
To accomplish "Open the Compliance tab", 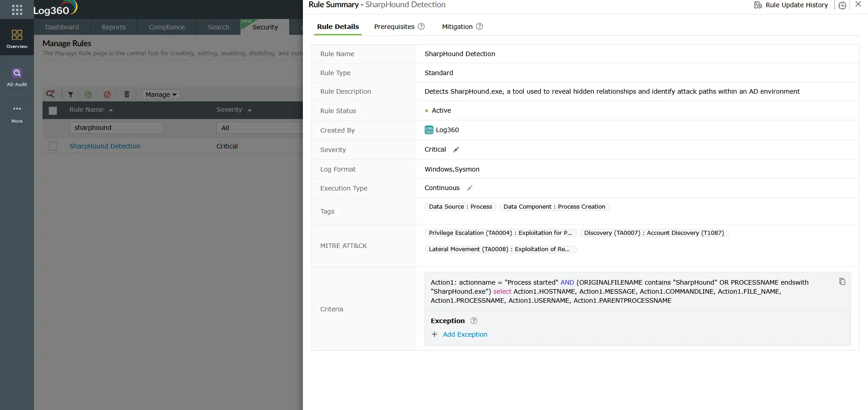I will coord(167,27).
